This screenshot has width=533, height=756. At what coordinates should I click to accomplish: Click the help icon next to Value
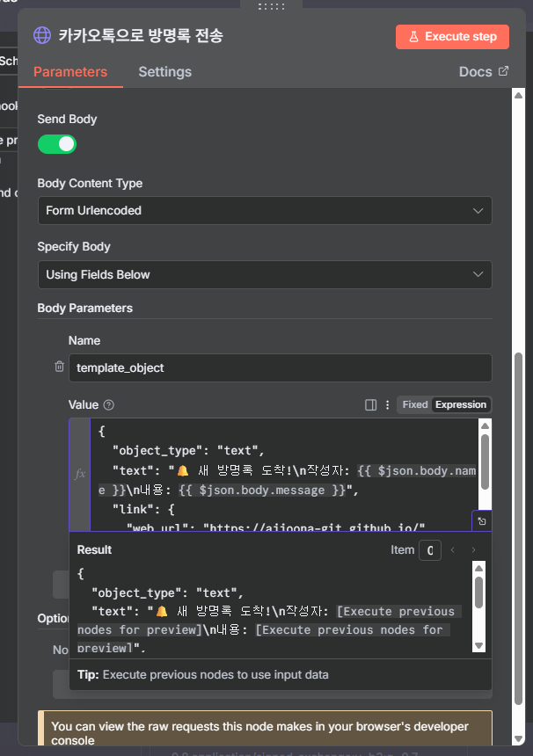(109, 405)
